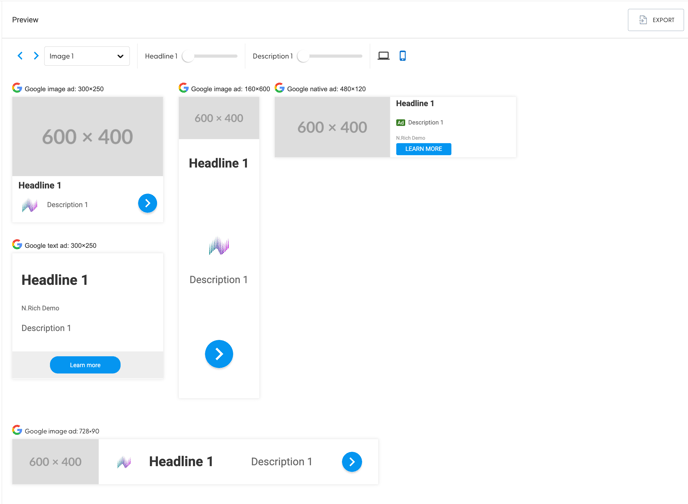
Task: Click the arrow button in the 300×250 image ad
Action: (147, 203)
